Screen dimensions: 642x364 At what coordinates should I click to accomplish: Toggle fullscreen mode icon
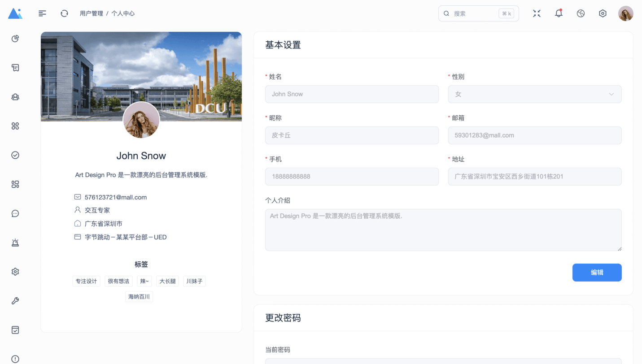pos(537,13)
